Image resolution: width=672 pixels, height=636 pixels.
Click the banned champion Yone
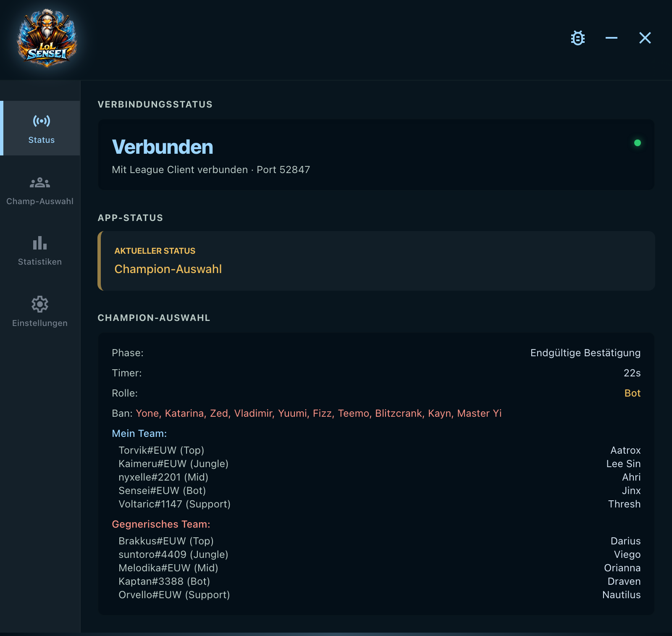tap(147, 413)
